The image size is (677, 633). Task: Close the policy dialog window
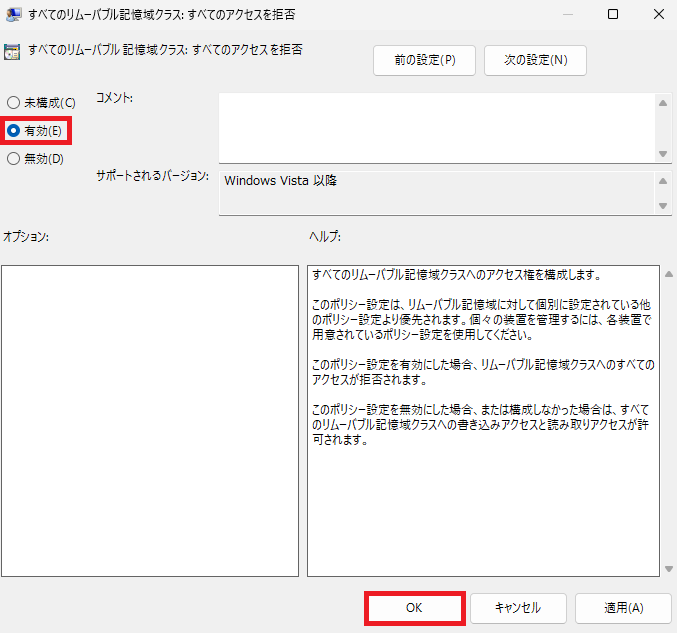[658, 14]
